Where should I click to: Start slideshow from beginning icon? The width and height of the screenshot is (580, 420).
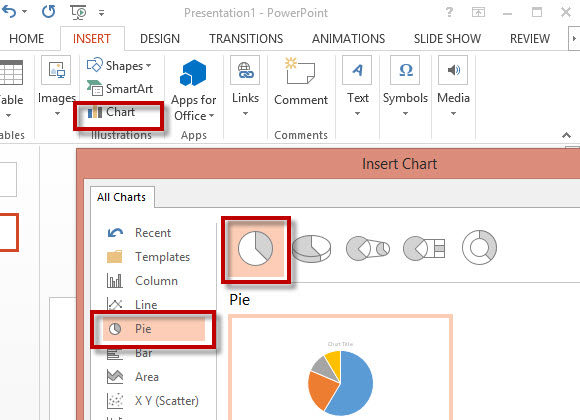tap(78, 12)
